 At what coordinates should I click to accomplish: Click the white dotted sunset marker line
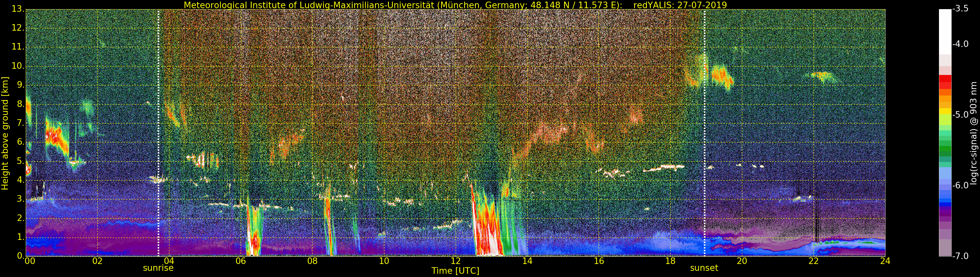pyautogui.click(x=704, y=132)
